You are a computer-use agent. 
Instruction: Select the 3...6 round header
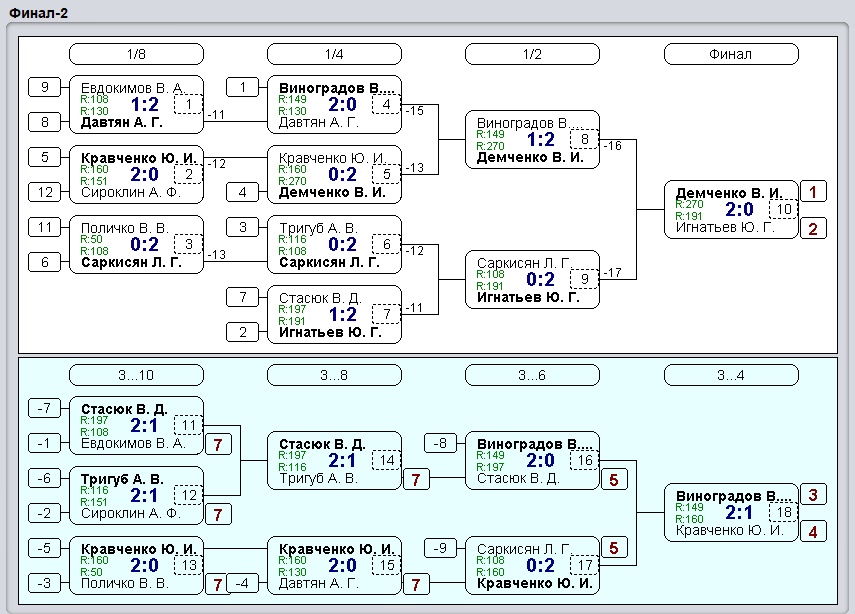(532, 375)
